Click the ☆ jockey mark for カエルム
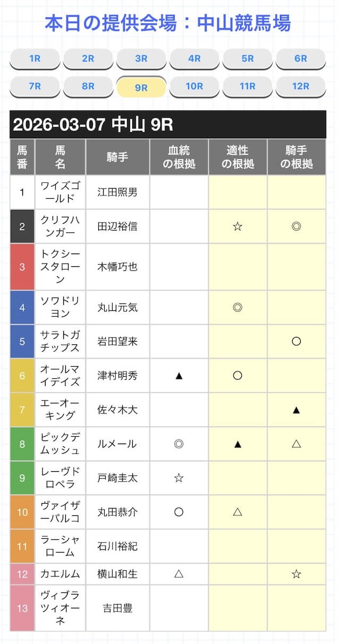This screenshot has width=340, height=644. point(296,573)
